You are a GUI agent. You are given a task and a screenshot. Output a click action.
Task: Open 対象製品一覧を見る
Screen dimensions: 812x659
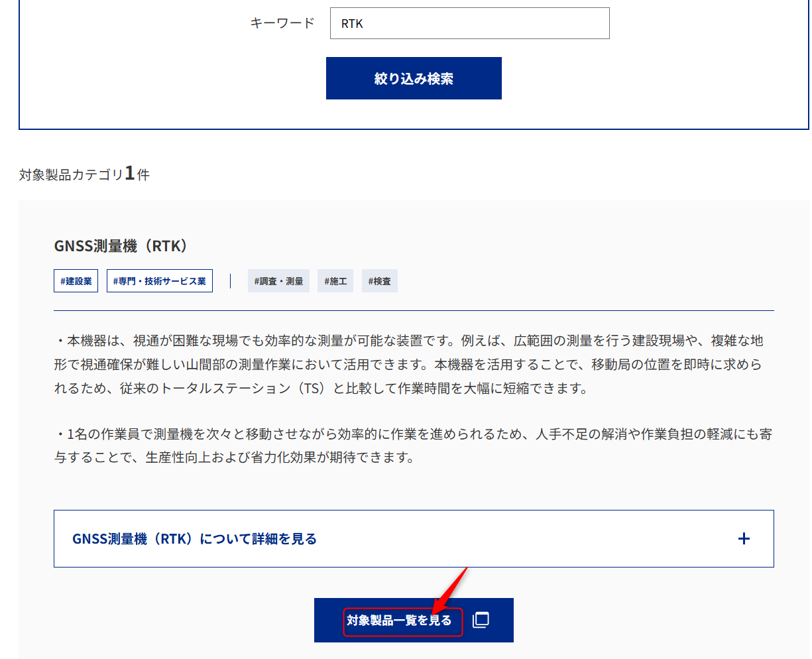click(x=399, y=621)
